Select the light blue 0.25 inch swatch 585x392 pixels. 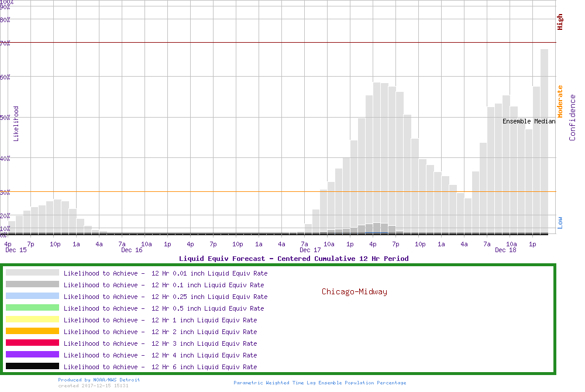(32, 296)
